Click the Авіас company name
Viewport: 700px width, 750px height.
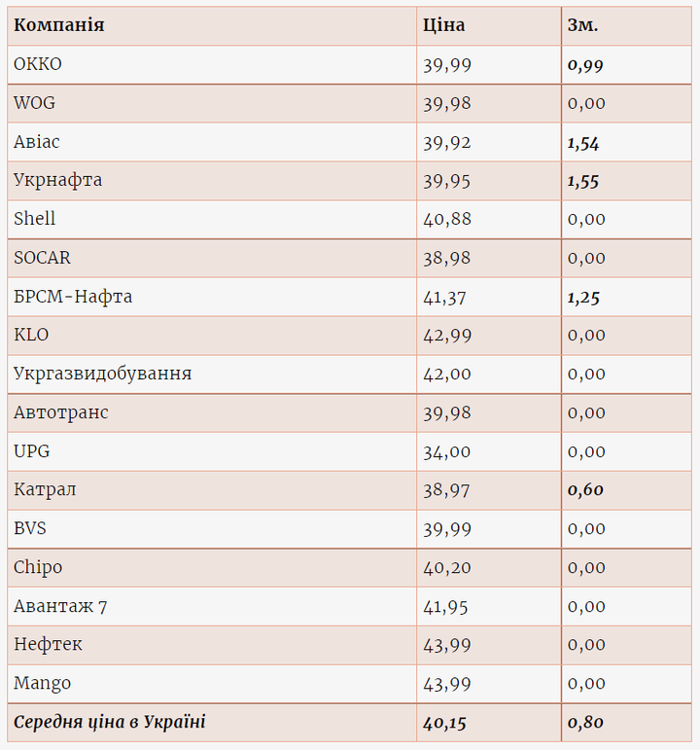[37, 142]
